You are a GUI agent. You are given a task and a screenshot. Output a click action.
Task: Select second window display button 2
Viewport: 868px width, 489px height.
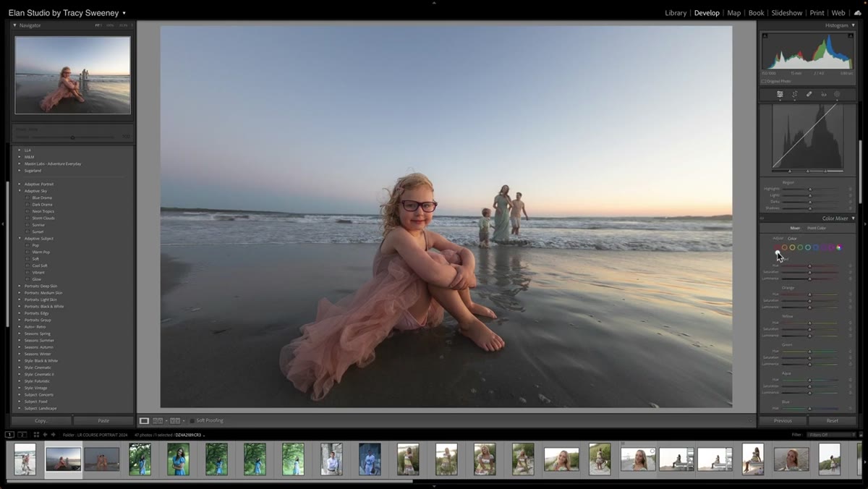tap(22, 435)
